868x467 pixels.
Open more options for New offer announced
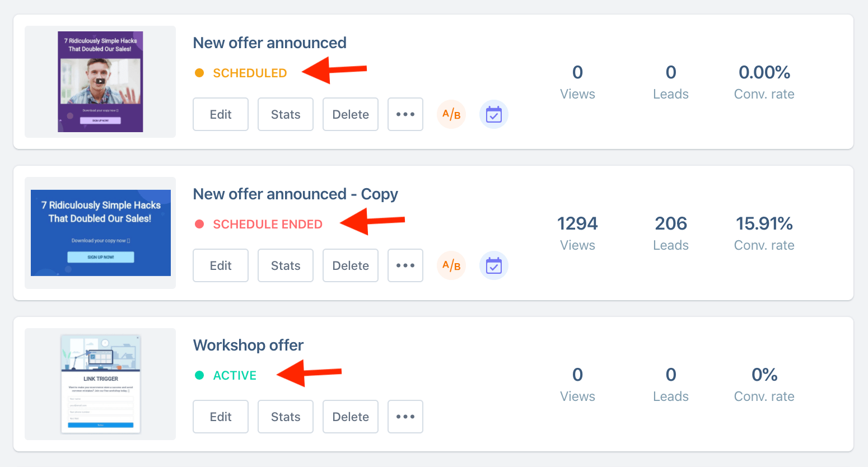(x=405, y=114)
